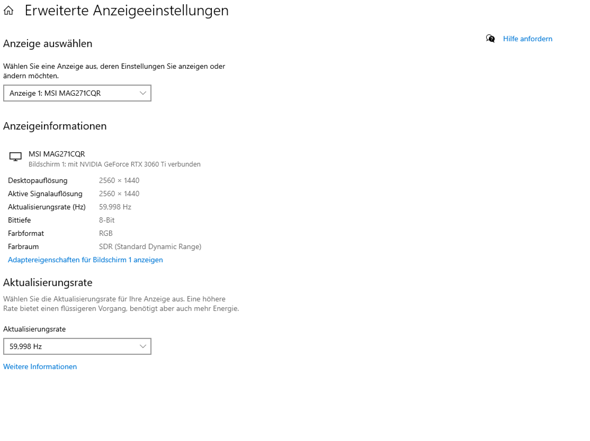Click the Erweiterte Anzeigeeinstellungen page title
This screenshot has width=590, height=441.
click(x=126, y=11)
